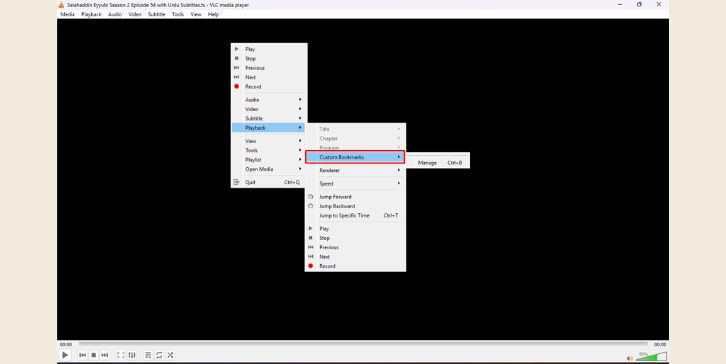Choose Record at the bottom of the Playback submenu
The image size is (726, 364).
coord(355,266)
